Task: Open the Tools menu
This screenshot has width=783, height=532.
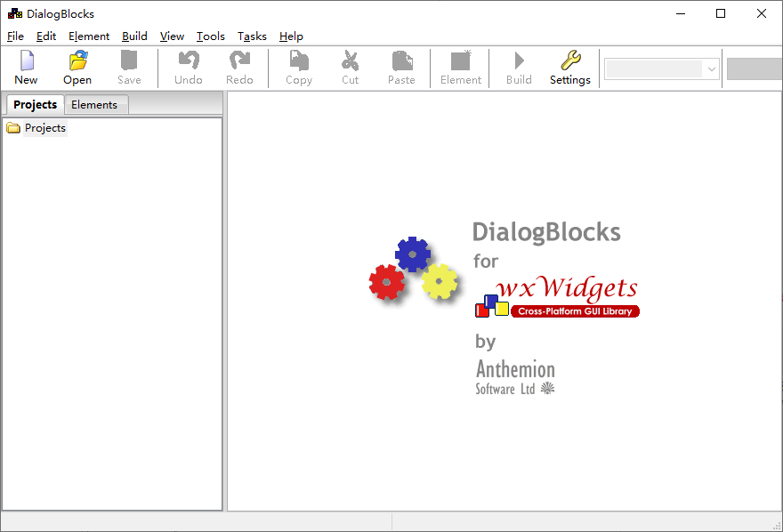Action: 211,36
